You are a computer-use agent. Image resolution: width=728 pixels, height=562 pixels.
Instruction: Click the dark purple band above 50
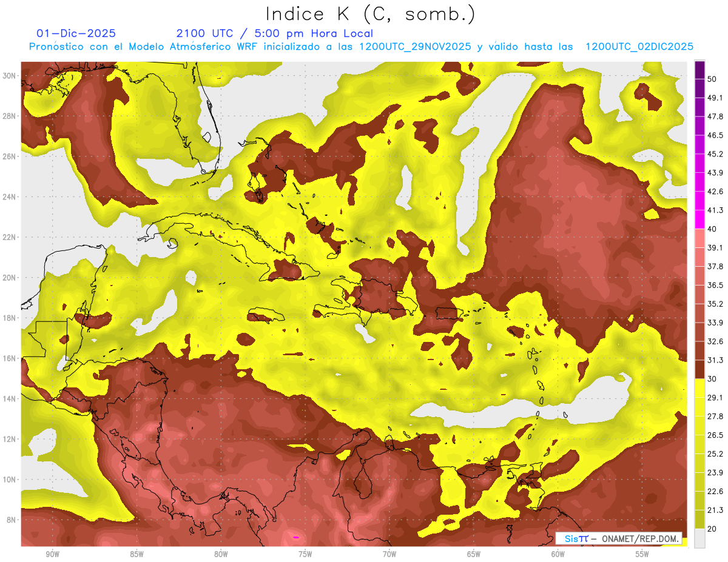[x=699, y=70]
